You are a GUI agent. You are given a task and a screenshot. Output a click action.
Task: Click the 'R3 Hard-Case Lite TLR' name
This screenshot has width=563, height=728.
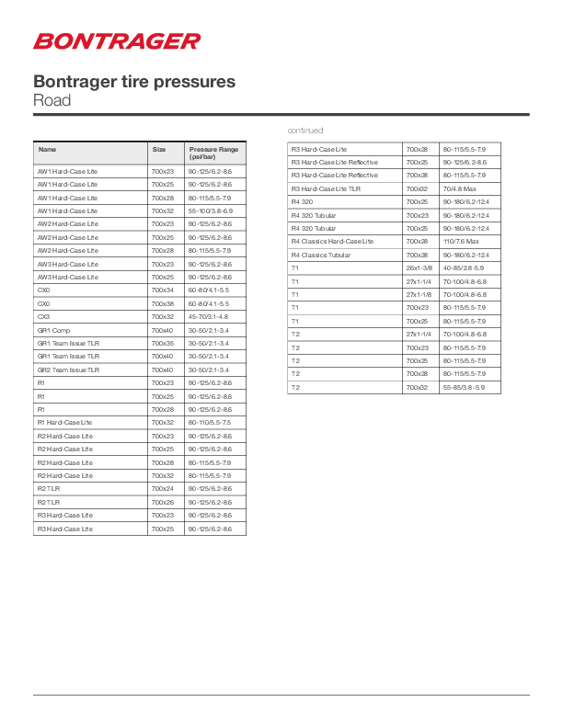326,189
